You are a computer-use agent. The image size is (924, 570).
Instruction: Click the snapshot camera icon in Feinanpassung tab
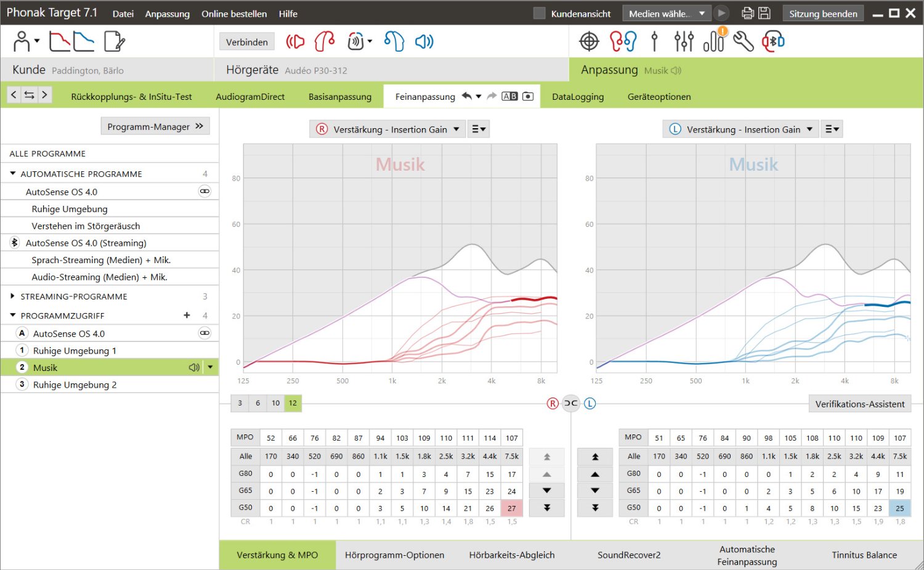[x=528, y=96]
